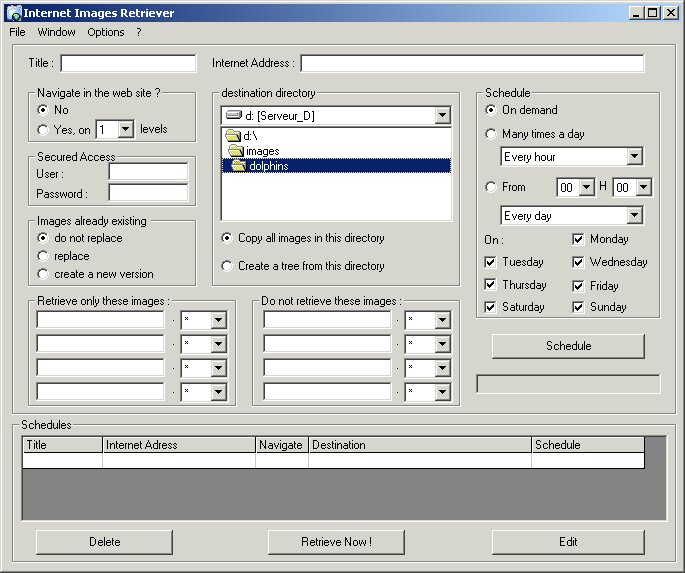Open the navigation levels dropdown

[x=126, y=130]
